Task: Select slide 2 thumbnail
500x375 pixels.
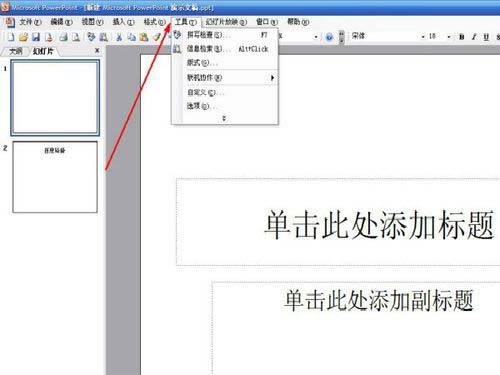Action: (x=55, y=177)
